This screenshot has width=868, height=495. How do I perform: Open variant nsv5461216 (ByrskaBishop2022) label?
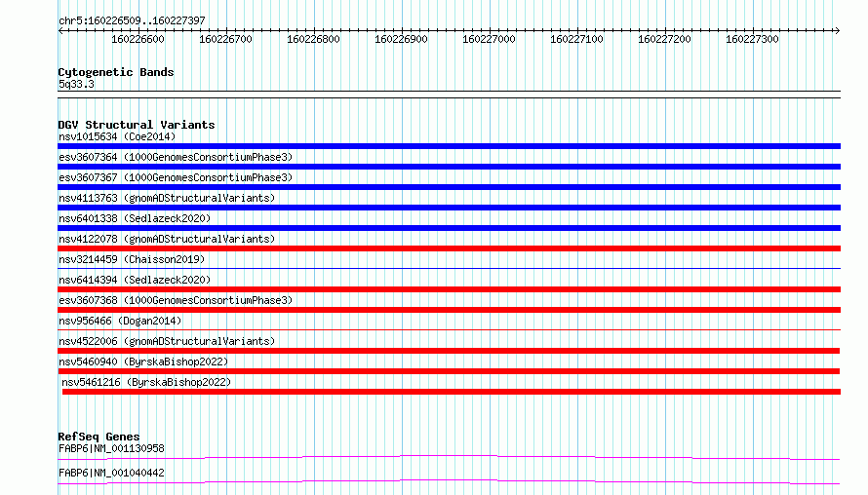[146, 382]
